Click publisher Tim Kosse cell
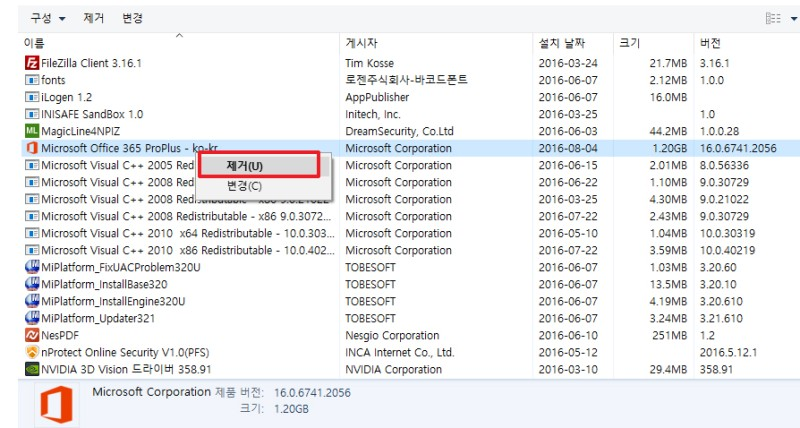 (369, 63)
